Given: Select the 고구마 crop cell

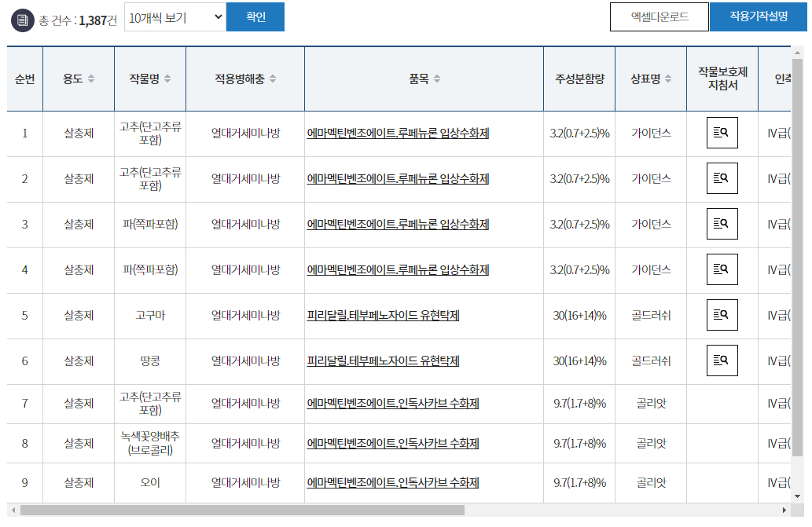Looking at the screenshot, I should (150, 316).
